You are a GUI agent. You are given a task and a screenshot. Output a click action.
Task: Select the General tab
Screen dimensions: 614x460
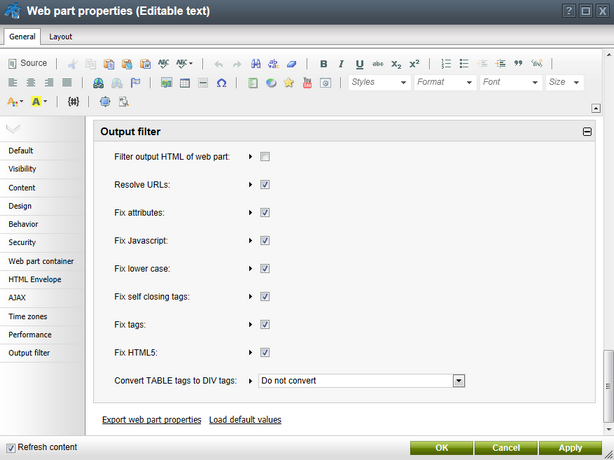pyautogui.click(x=22, y=37)
